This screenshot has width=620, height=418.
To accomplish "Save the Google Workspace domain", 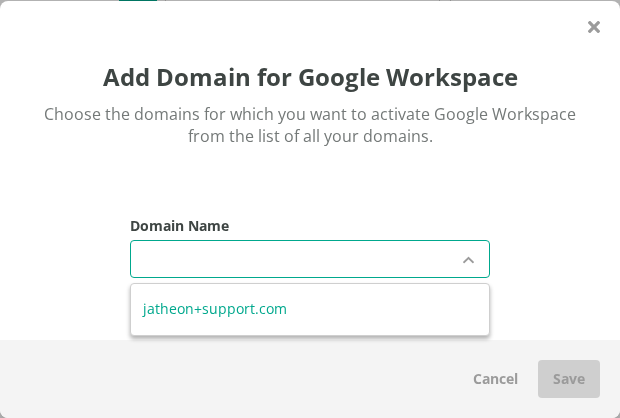I will pyautogui.click(x=569, y=379).
